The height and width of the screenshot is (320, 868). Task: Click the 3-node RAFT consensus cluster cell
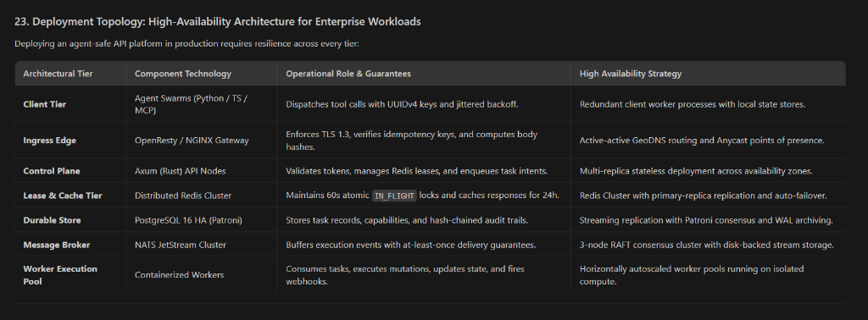click(x=706, y=245)
